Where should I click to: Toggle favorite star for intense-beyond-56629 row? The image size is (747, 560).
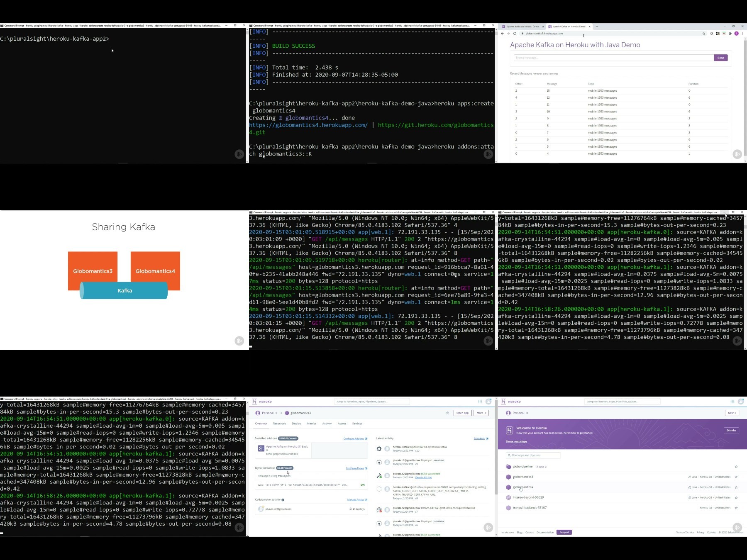736,497
